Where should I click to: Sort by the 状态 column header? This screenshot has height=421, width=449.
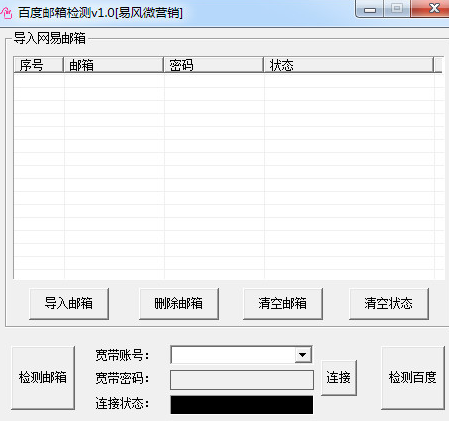[x=349, y=65]
